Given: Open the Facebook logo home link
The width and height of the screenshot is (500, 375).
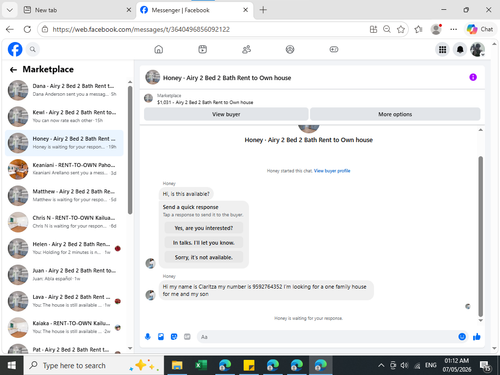Looking at the screenshot, I should pyautogui.click(x=15, y=49).
